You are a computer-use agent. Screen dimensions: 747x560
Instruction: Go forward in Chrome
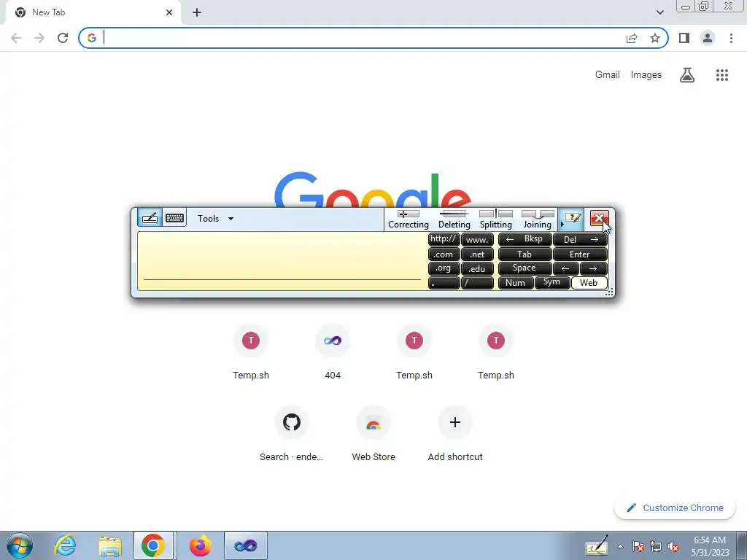click(x=39, y=38)
